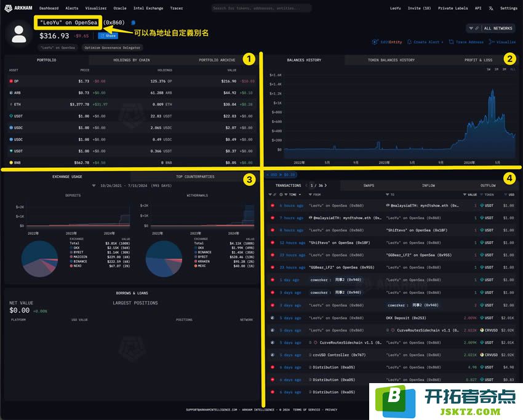Click the Visualize graph icon
Viewport: 523px width, 420px height.
pos(492,42)
